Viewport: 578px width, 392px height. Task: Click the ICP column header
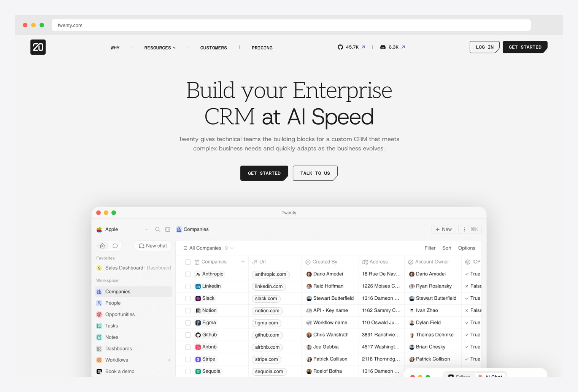[x=472, y=262]
